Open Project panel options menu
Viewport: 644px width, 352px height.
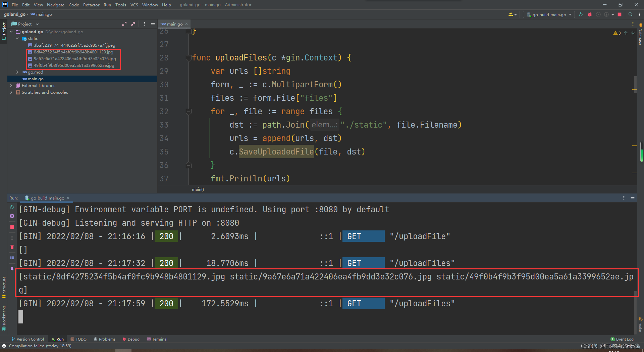point(144,24)
